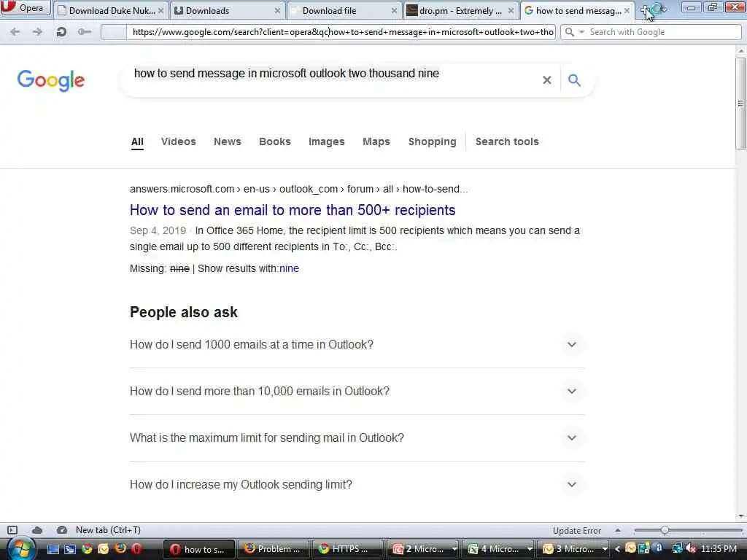The width and height of the screenshot is (747, 560).
Task: Switch to 'Problem ...' Firefox taskbar button
Action: pos(274,549)
